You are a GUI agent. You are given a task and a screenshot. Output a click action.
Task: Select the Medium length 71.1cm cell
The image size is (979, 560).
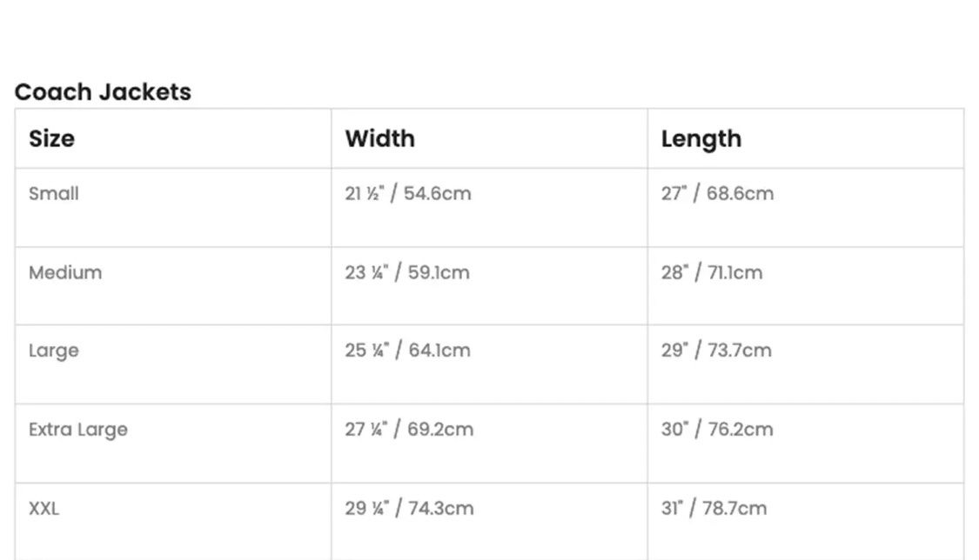click(806, 285)
